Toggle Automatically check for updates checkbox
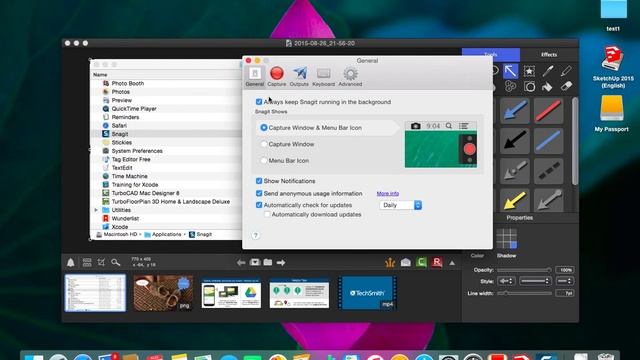640x360 pixels. point(259,205)
